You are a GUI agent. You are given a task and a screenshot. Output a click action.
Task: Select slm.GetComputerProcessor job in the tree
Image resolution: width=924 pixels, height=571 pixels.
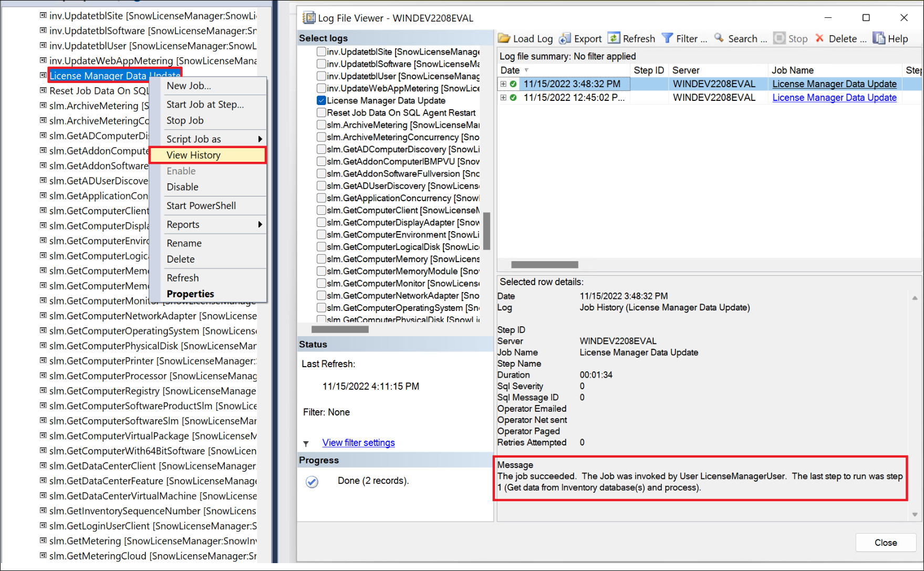click(x=153, y=376)
